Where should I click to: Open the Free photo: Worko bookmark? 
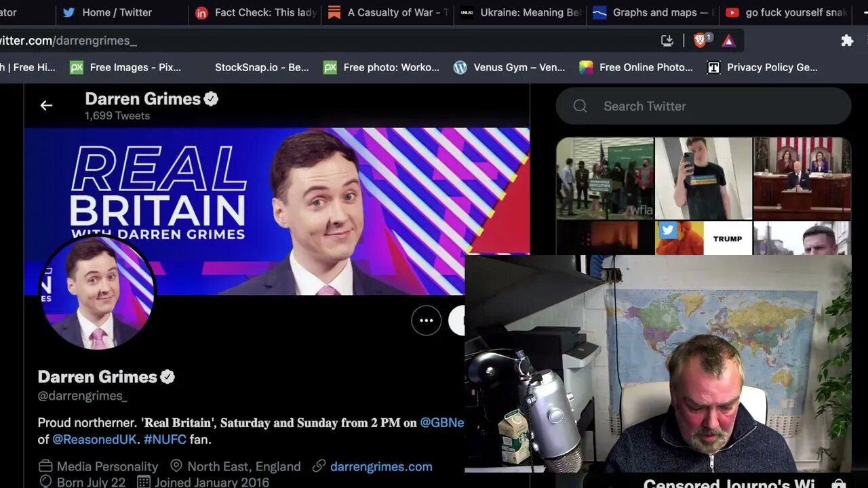tap(382, 67)
